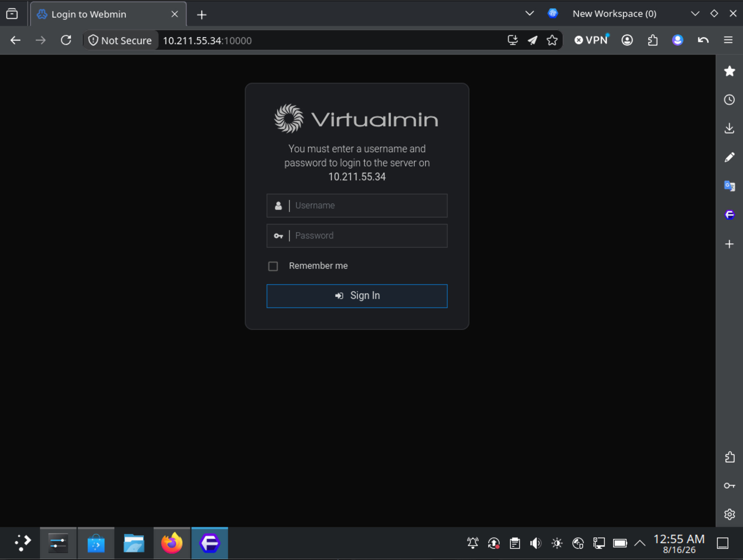The image size is (743, 560).
Task: Open the browser hamburger menu
Action: click(728, 40)
